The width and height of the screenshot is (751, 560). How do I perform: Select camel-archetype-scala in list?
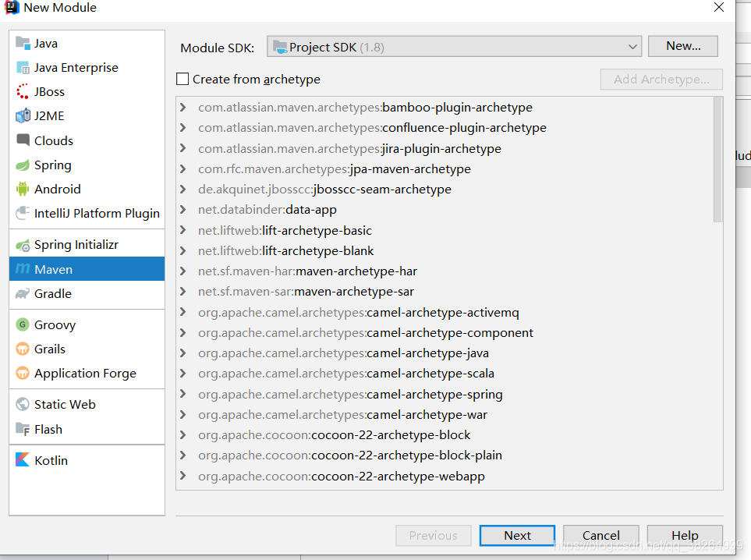345,373
